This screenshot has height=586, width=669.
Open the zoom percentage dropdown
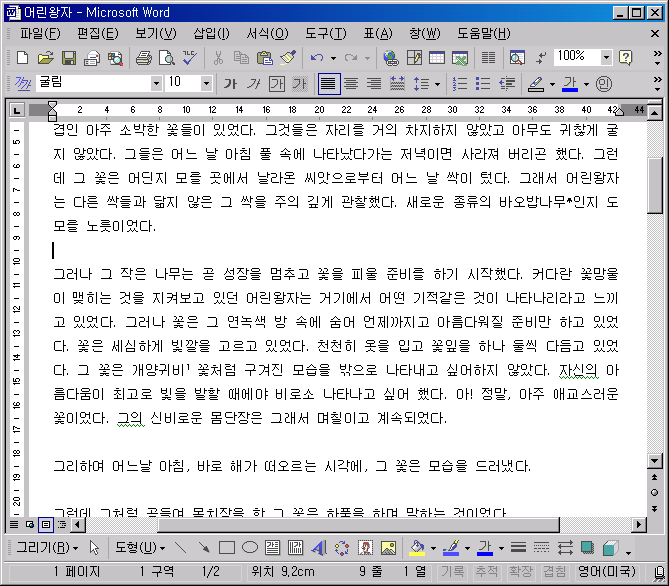click(606, 57)
